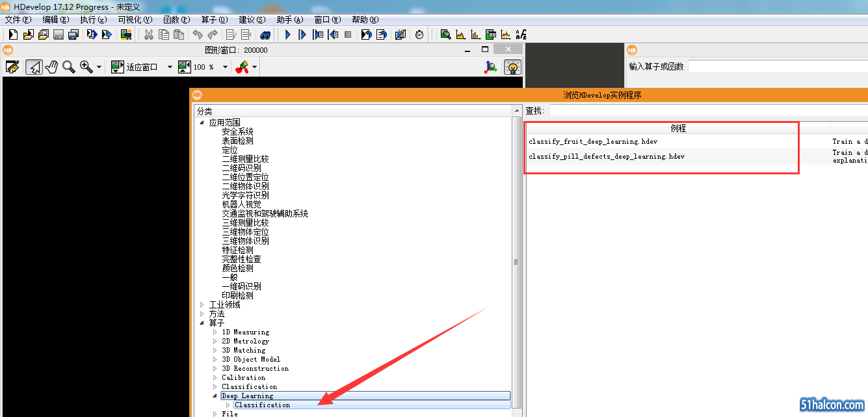Image resolution: width=868 pixels, height=417 pixels.
Task: Open the OCR training browser icon
Action: 521,34
